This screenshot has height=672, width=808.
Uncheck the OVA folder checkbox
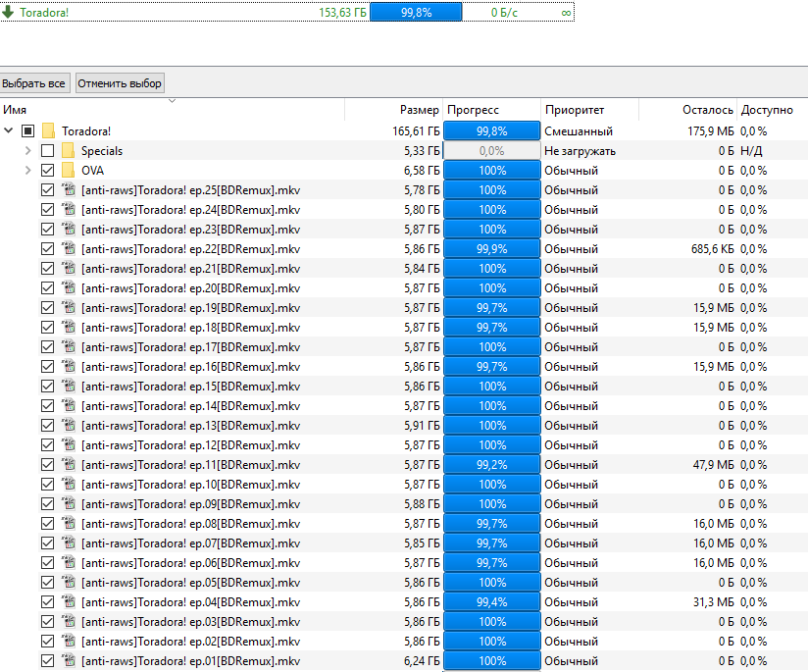click(47, 170)
